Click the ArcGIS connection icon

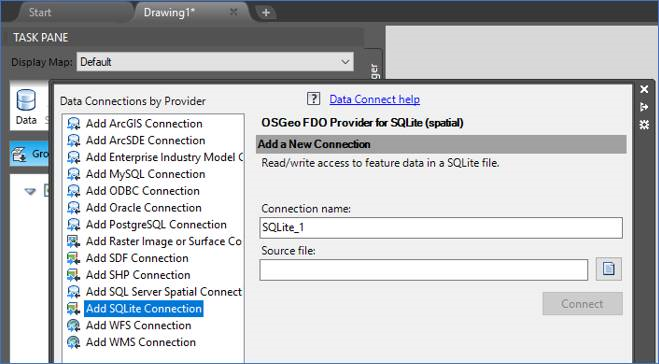click(74, 124)
